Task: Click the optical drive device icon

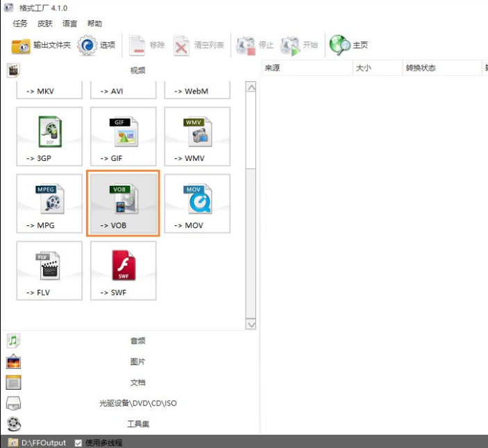Action: [13, 403]
